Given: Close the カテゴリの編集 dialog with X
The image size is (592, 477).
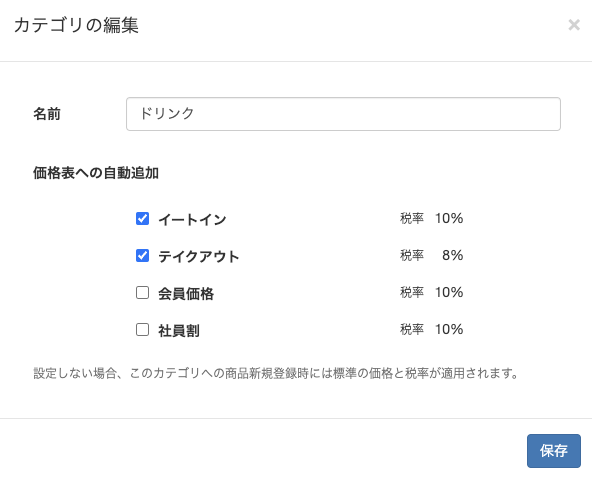Looking at the screenshot, I should tap(574, 25).
